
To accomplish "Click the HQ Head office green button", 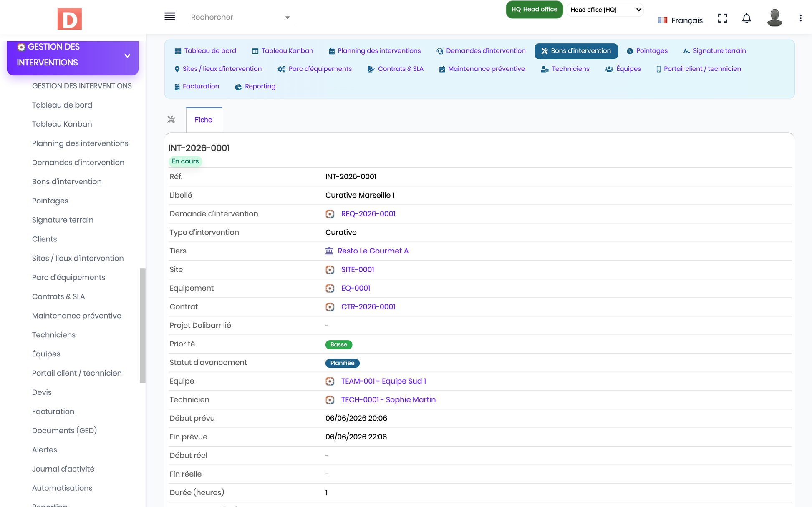I will click(534, 10).
